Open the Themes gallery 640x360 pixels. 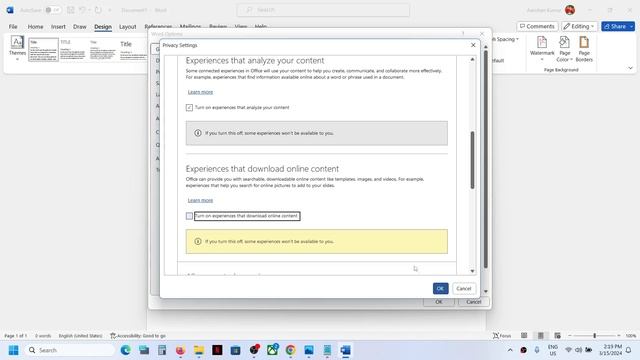tap(17, 48)
